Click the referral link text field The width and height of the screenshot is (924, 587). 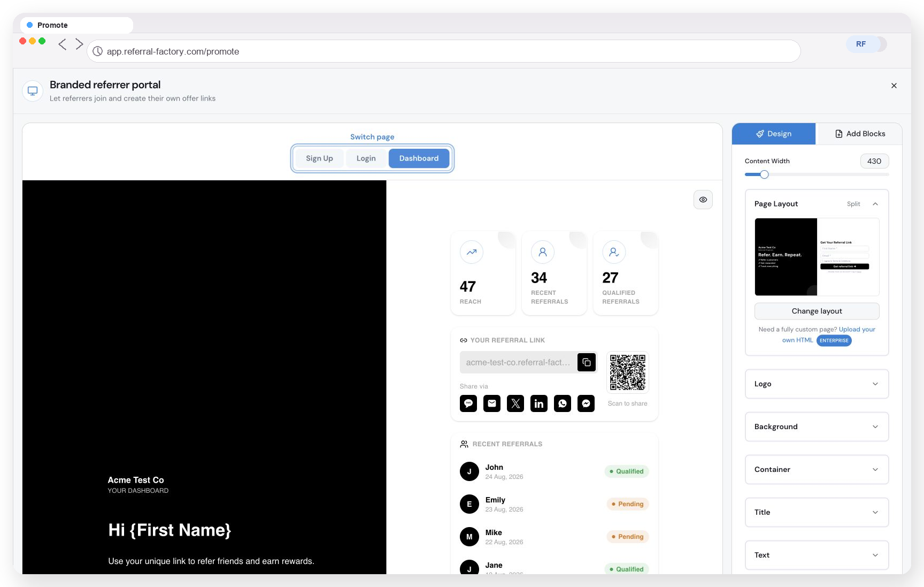pos(518,362)
